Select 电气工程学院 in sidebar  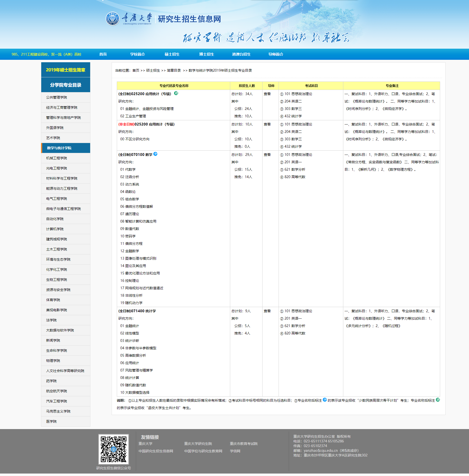pos(66,199)
